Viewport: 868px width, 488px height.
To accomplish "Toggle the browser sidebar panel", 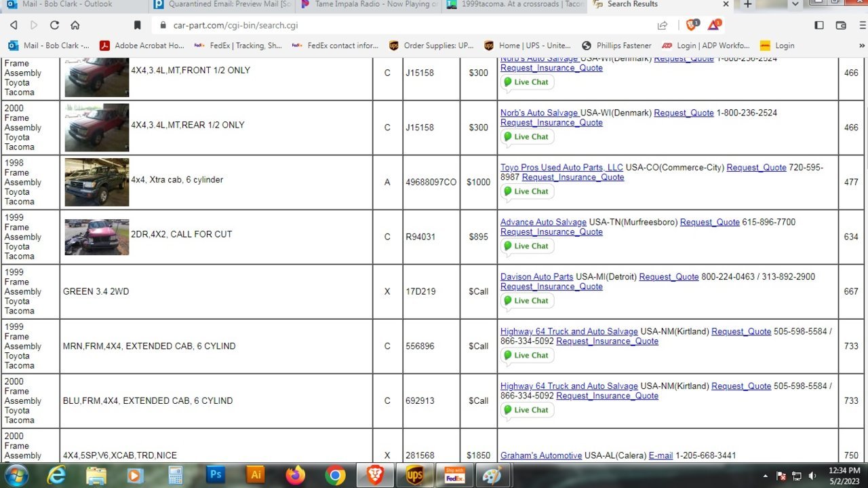I will [819, 25].
